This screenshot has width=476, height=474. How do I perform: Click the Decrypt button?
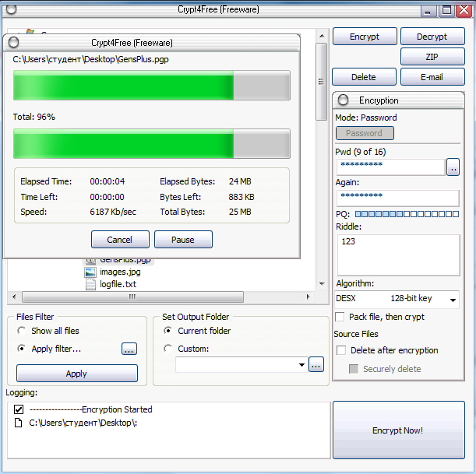tap(432, 37)
